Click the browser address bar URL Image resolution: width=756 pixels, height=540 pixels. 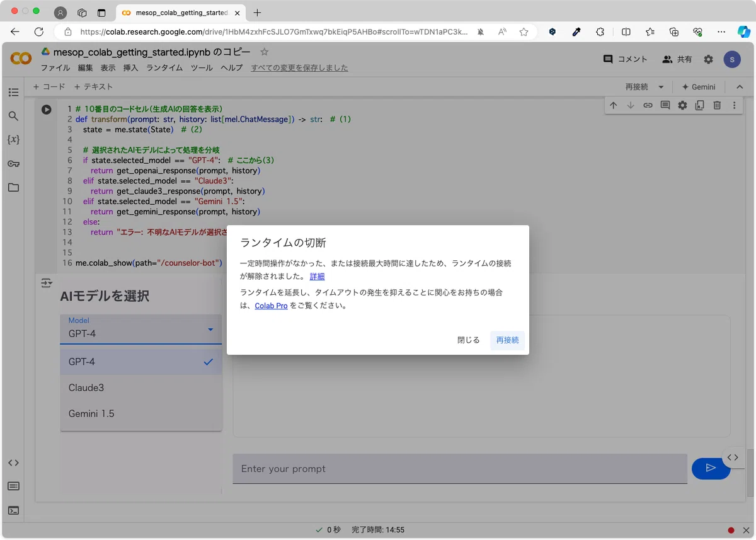273,32
